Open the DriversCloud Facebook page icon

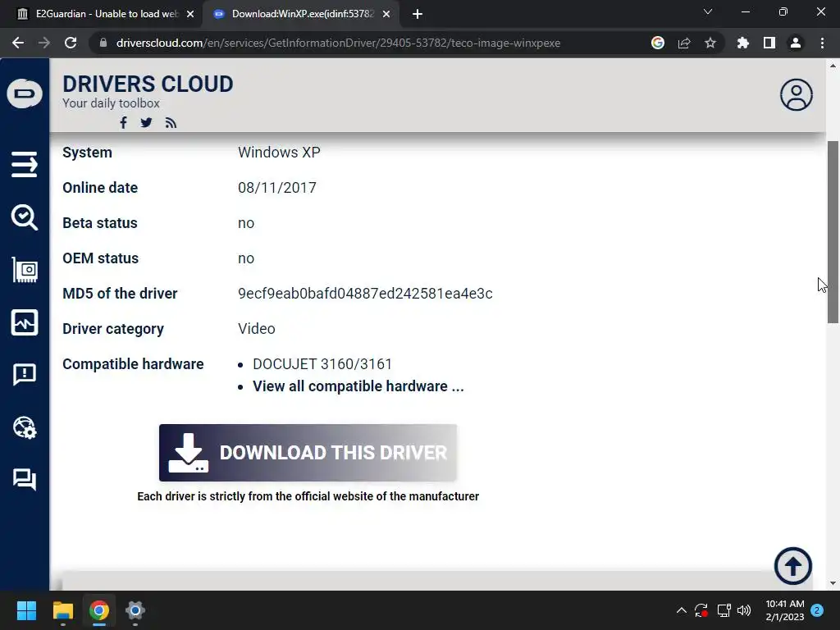[x=123, y=123]
